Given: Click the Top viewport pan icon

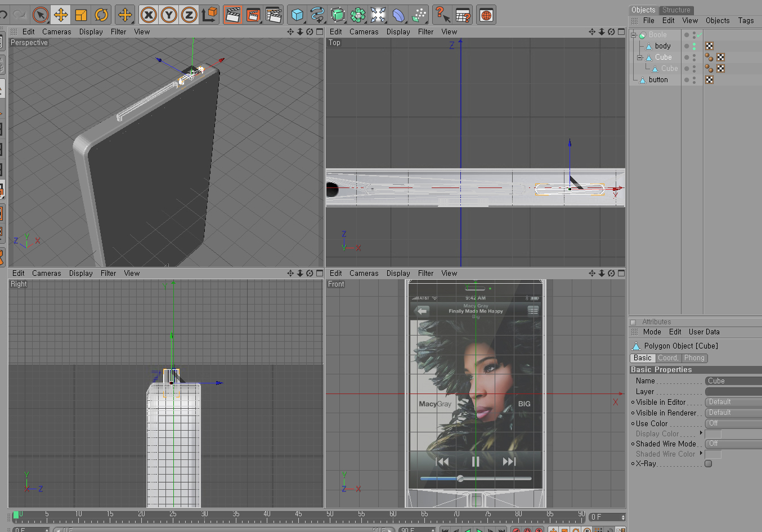Looking at the screenshot, I should click(592, 32).
